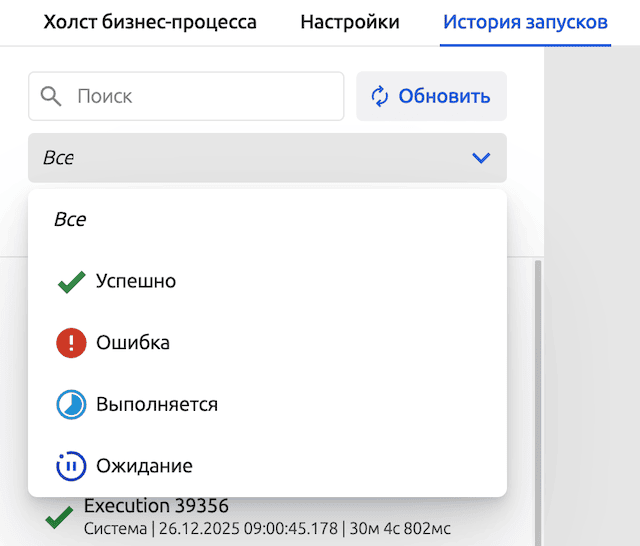
Task: Choose the Все option in dropdown list
Action: click(x=70, y=220)
